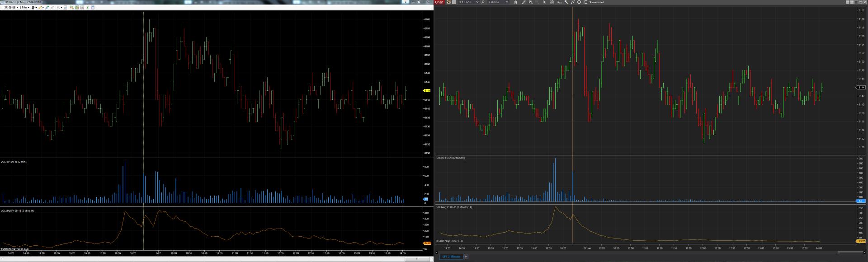This screenshot has height=262, width=868.
Task: Toggle the chart trader icon in right chart toolbar
Action: point(559,2)
